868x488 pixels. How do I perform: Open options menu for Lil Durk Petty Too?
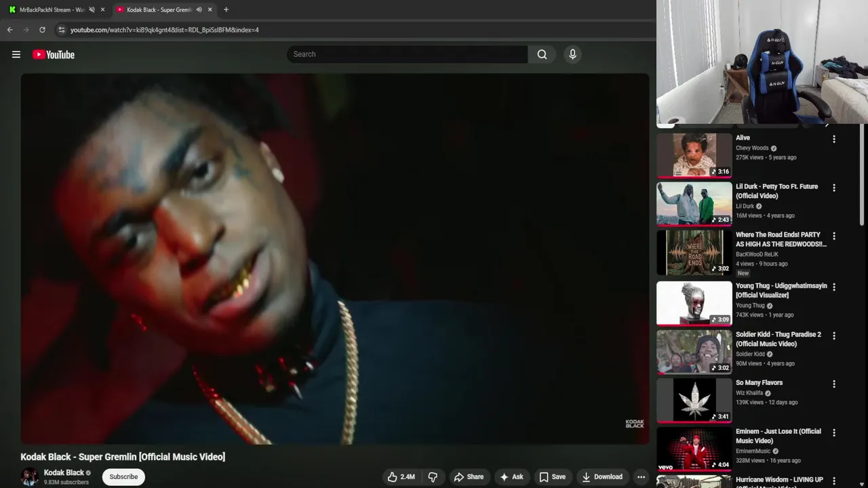coord(834,188)
